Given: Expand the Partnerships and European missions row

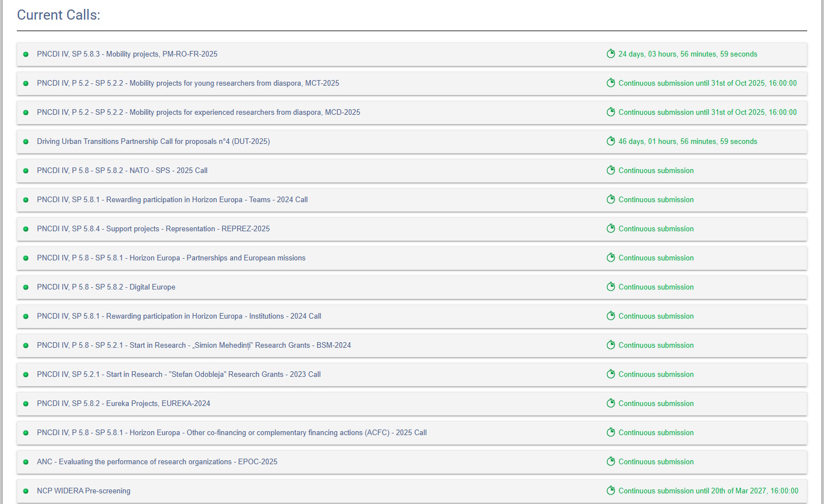Looking at the screenshot, I should point(171,258).
